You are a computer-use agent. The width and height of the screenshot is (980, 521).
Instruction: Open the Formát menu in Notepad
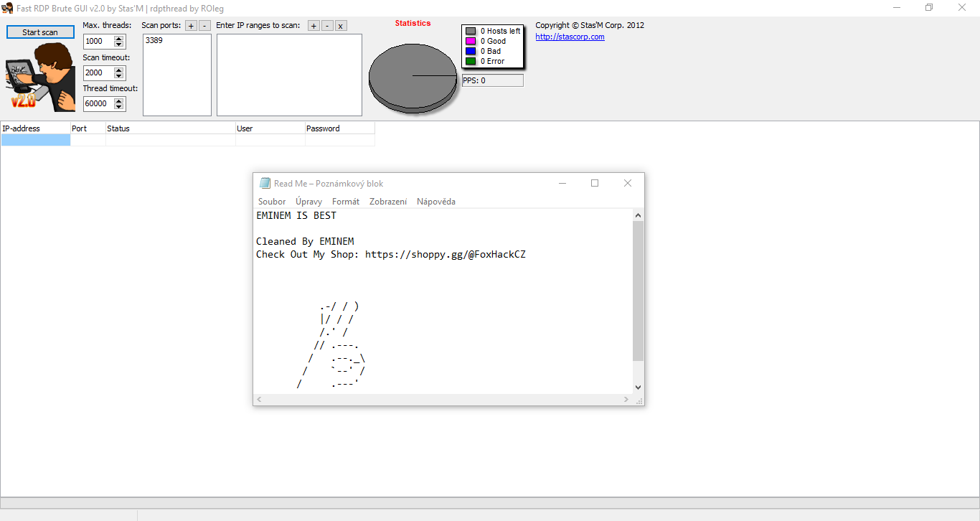tap(346, 202)
